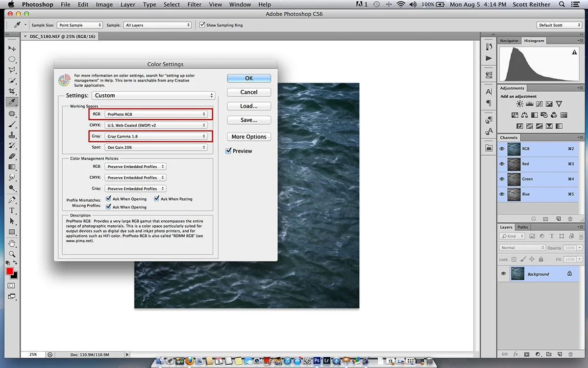Select the Horizontal Type tool

(12, 210)
